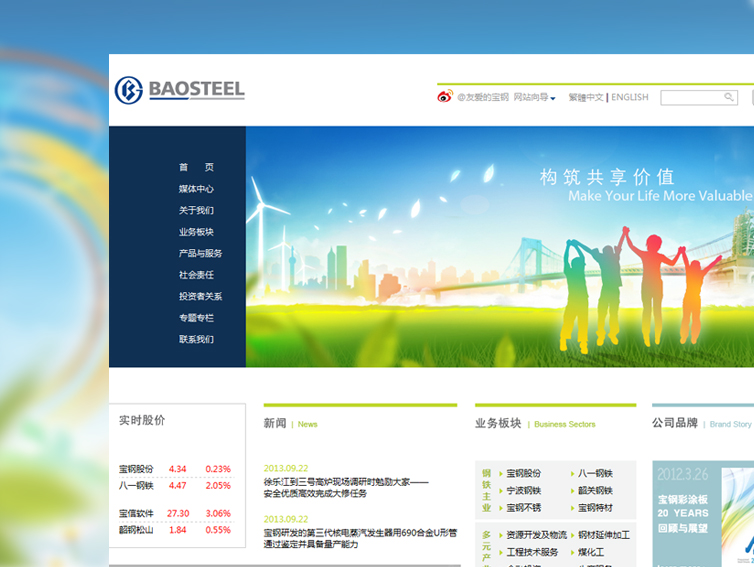Click the search input box
Viewport: 754px width, 567px height.
[x=699, y=98]
